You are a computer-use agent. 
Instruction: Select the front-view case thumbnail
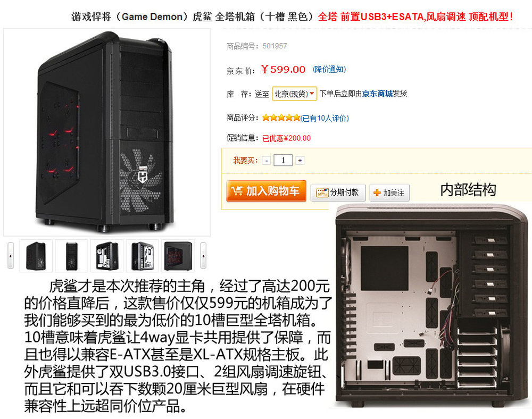[72, 256]
